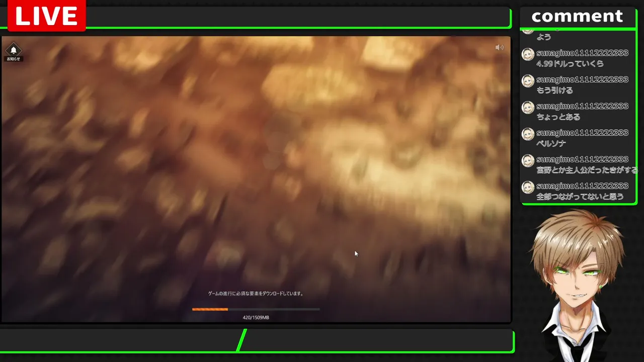Image resolution: width=644 pixels, height=362 pixels.
Task: Select the 420/1509MB download size text
Action: [x=256, y=318]
